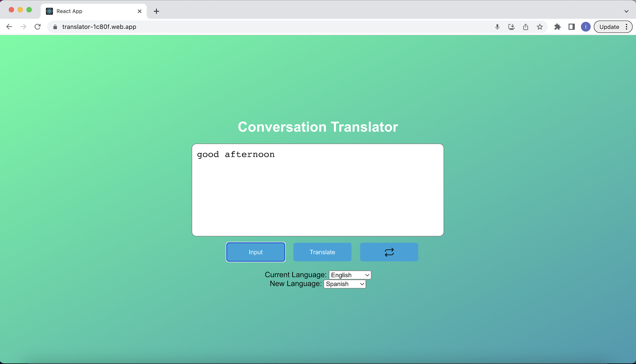
Task: Click the microphone icon in address bar
Action: [x=497, y=27]
